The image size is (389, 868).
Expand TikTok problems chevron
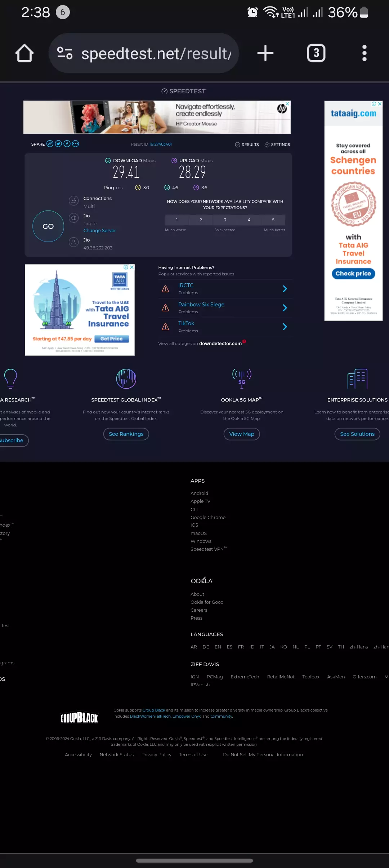(285, 327)
